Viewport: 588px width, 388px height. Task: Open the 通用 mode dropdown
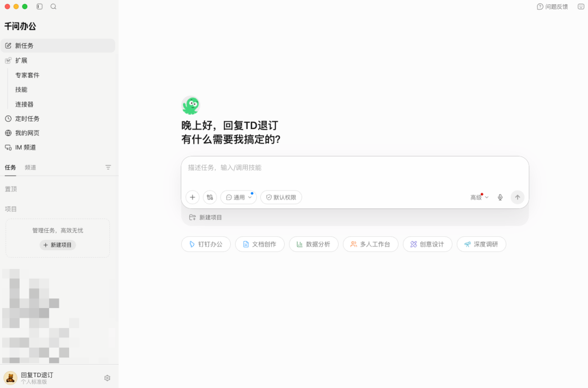tap(238, 197)
